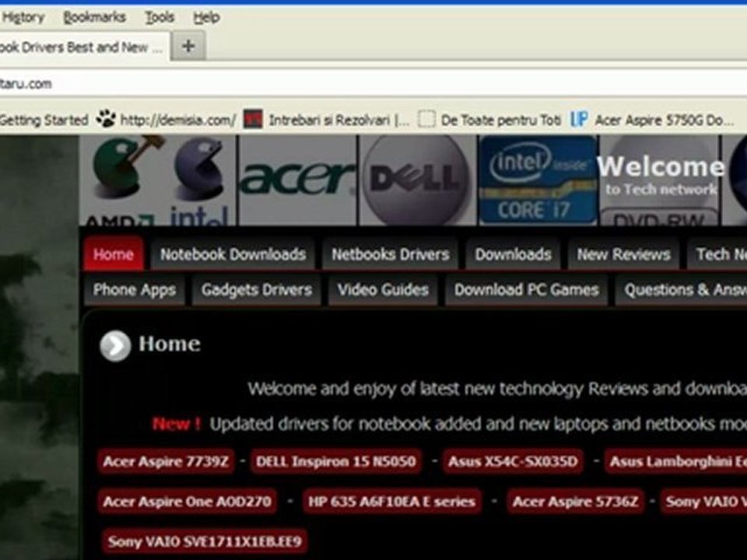Open Sony VAIO SVE1711X1EB.EE9 drivers
The height and width of the screenshot is (560, 747).
pyautogui.click(x=205, y=541)
